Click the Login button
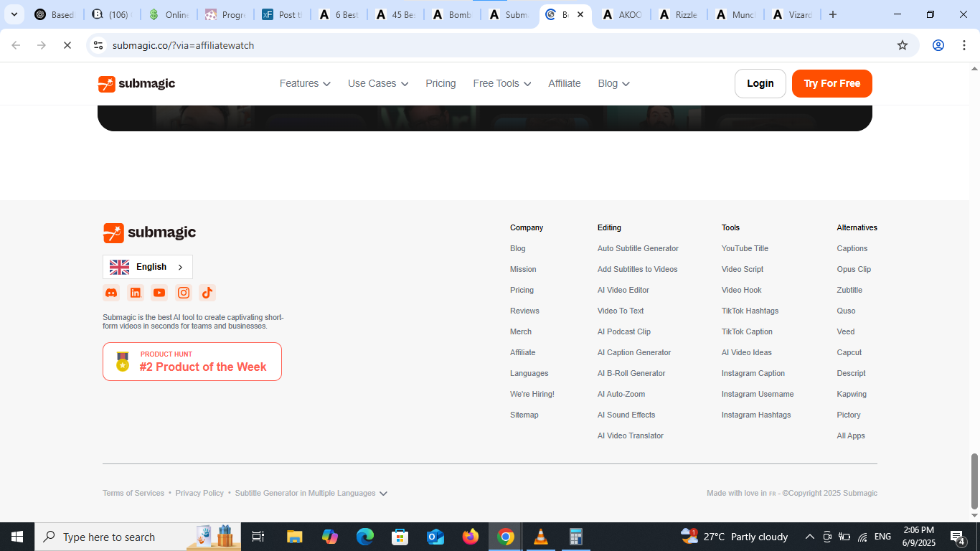The width and height of the screenshot is (980, 551). (760, 83)
